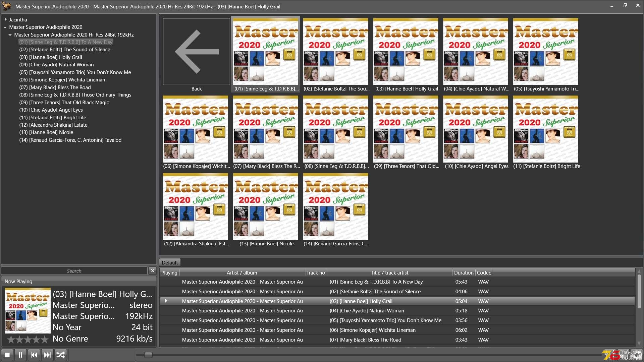Image resolution: width=644 pixels, height=362 pixels.
Task: Select tree item (10) Angel Eyes
Action: [x=51, y=110]
